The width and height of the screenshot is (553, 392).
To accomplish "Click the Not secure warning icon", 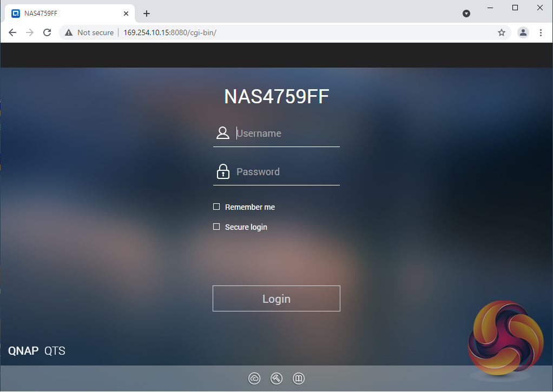I will pos(69,32).
